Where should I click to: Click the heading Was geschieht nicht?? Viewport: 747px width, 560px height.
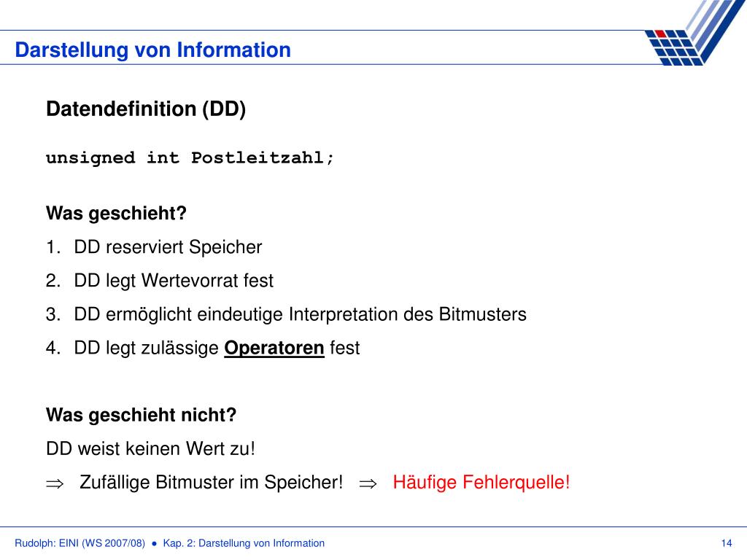141,415
